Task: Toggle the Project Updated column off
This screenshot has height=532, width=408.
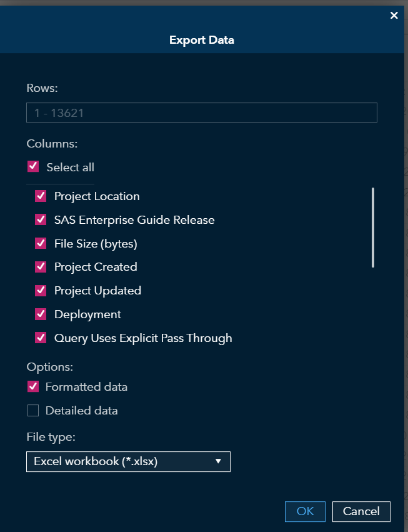Action: click(41, 290)
